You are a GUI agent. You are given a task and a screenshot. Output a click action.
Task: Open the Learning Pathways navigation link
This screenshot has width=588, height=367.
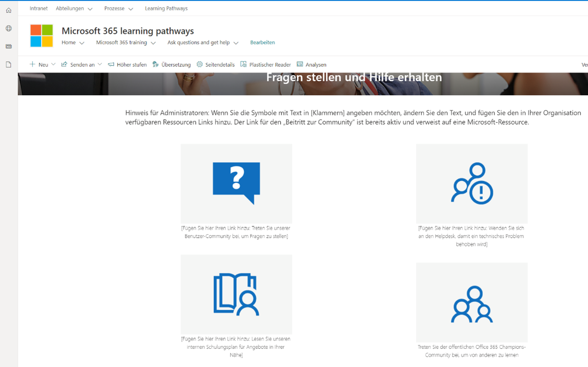coord(166,8)
